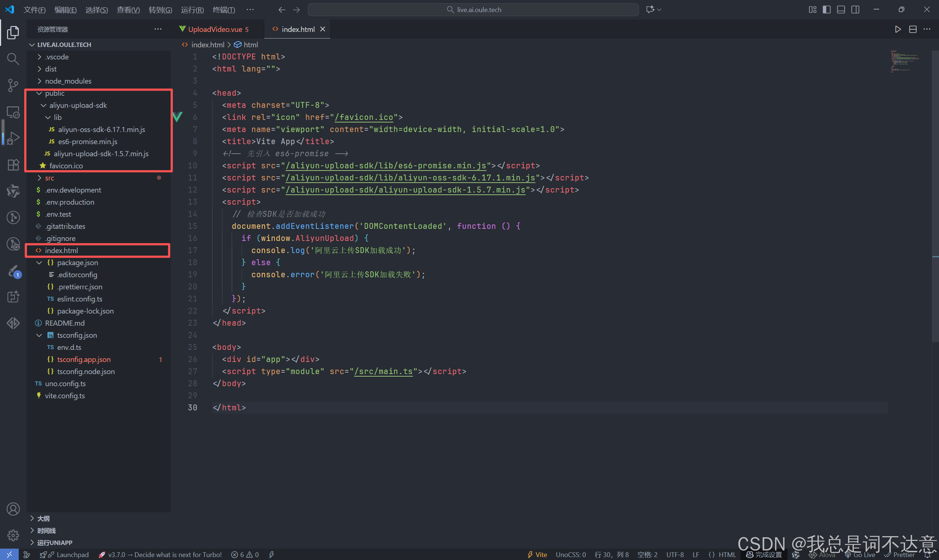Switch to the UploadVideo.vue tab
This screenshot has width=939, height=560.
click(215, 29)
